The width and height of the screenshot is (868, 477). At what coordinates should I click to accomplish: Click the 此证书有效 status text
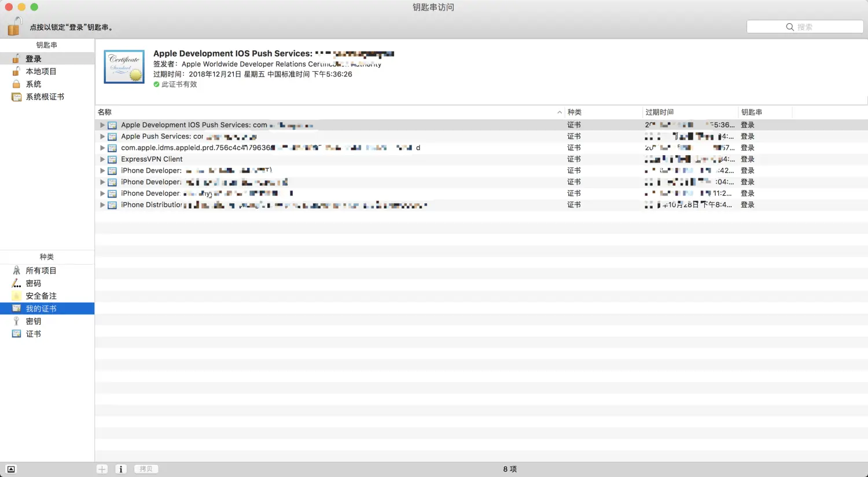pos(179,85)
